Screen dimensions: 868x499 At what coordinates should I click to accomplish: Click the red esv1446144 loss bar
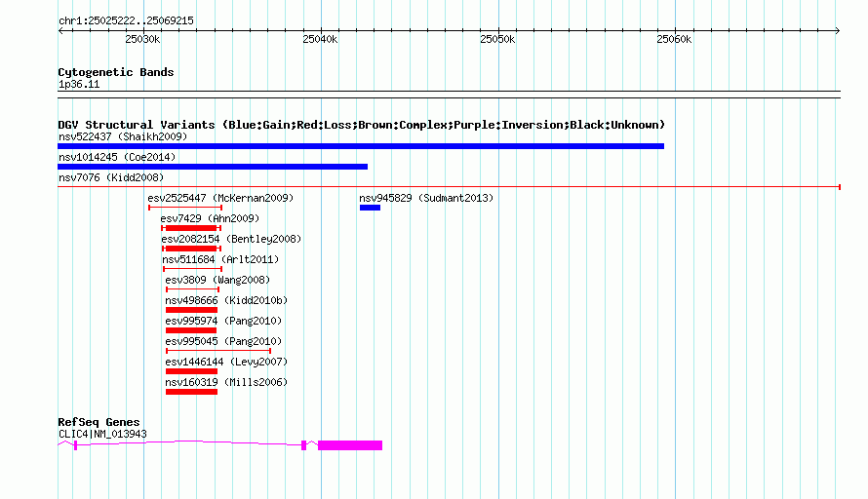(191, 371)
